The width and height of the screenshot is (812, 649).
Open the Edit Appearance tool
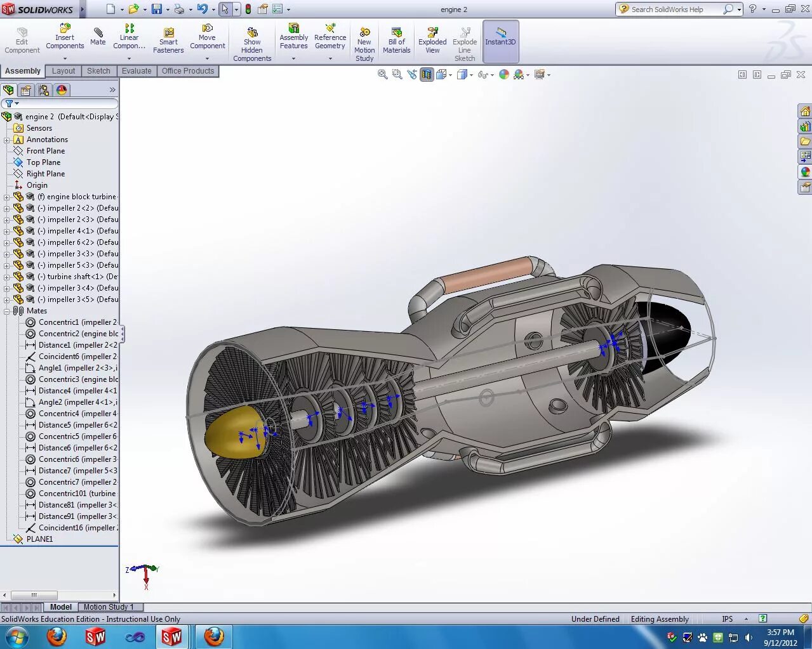[x=503, y=74]
